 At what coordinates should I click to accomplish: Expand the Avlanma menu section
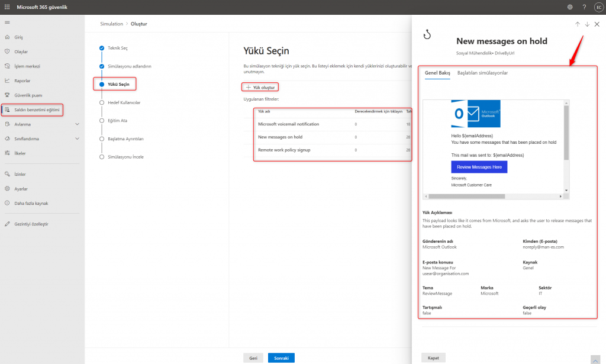(x=77, y=124)
